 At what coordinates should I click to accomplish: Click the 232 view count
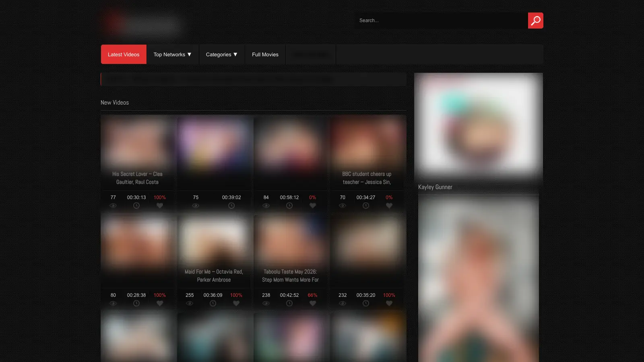tap(343, 295)
